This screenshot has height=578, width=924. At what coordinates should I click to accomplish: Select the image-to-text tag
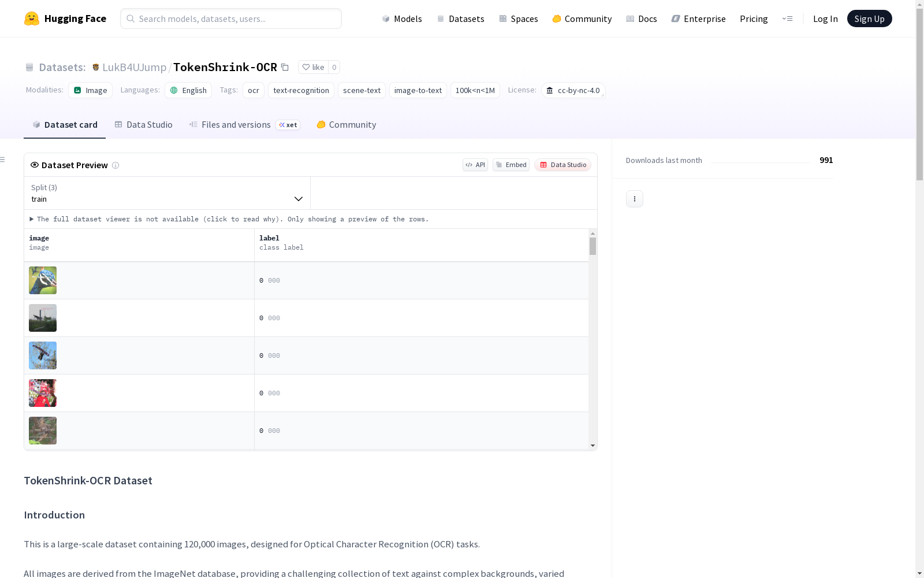click(418, 90)
